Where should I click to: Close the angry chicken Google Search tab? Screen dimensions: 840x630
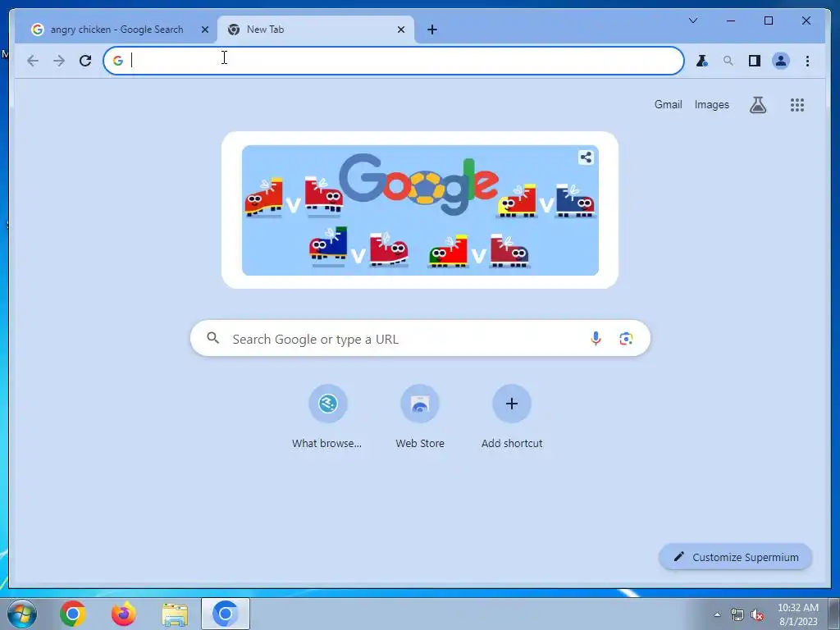tap(204, 30)
